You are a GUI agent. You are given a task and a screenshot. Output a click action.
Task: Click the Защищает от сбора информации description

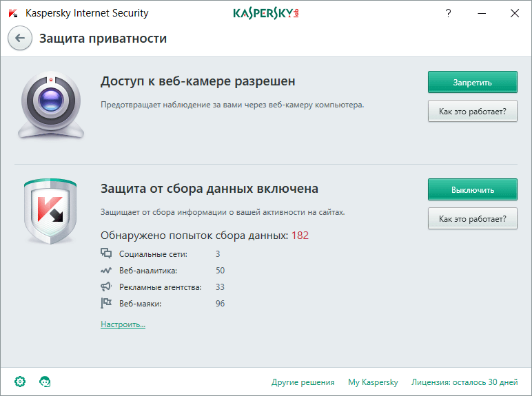tap(223, 212)
